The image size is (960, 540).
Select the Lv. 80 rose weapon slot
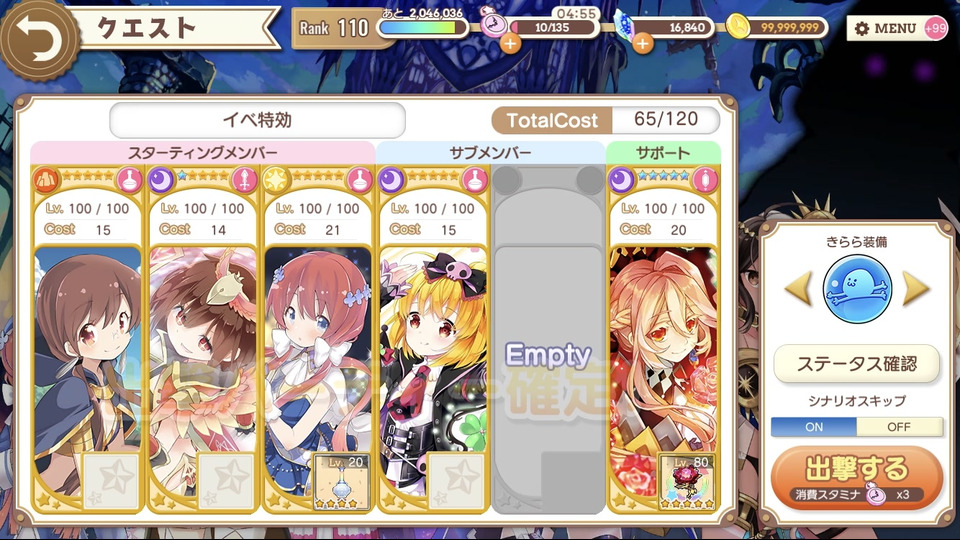tap(686, 482)
